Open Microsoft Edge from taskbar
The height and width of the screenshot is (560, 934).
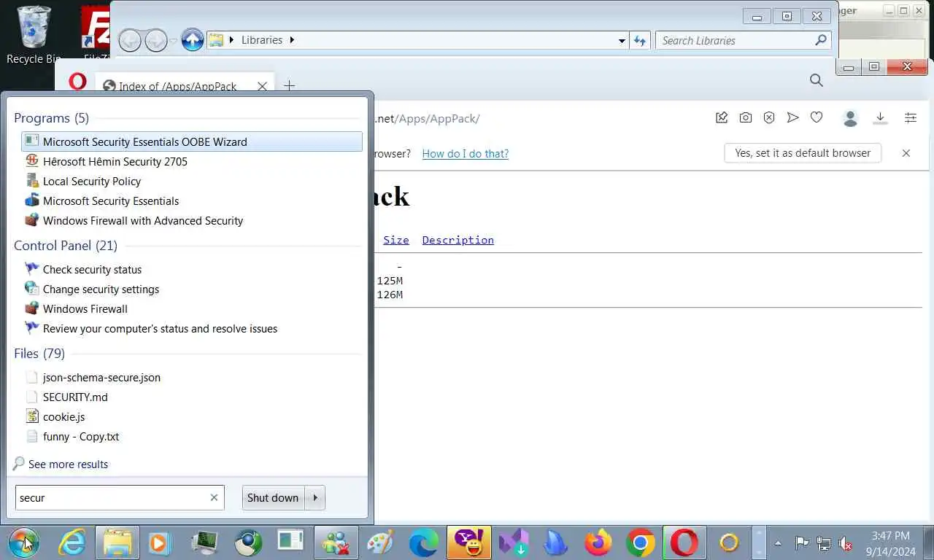click(423, 542)
